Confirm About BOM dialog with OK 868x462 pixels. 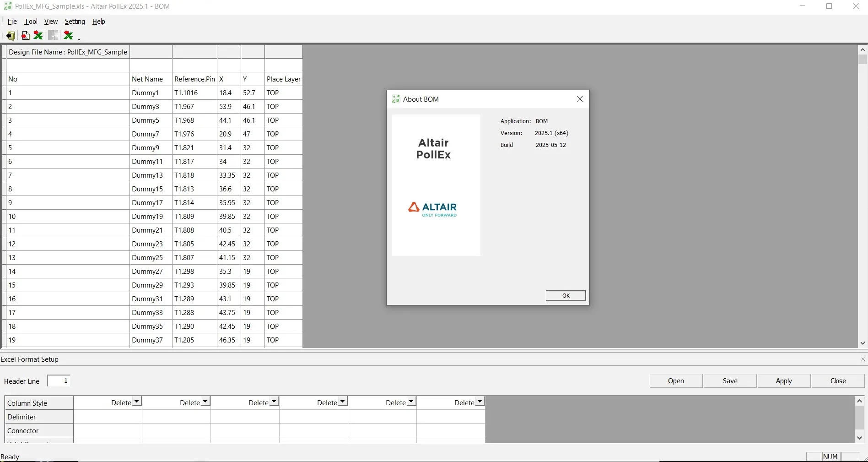coord(566,295)
